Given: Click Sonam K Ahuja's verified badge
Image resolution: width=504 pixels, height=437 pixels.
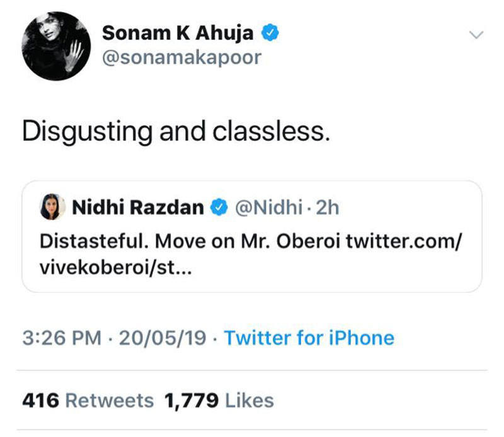Looking at the screenshot, I should pyautogui.click(x=270, y=33).
